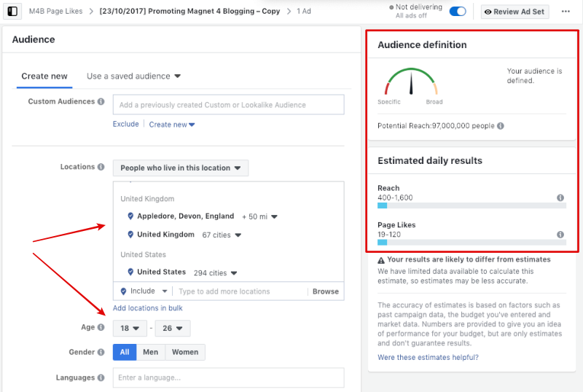Click info icon next to Custom Audiences
The height and width of the screenshot is (392, 583).
click(x=101, y=102)
